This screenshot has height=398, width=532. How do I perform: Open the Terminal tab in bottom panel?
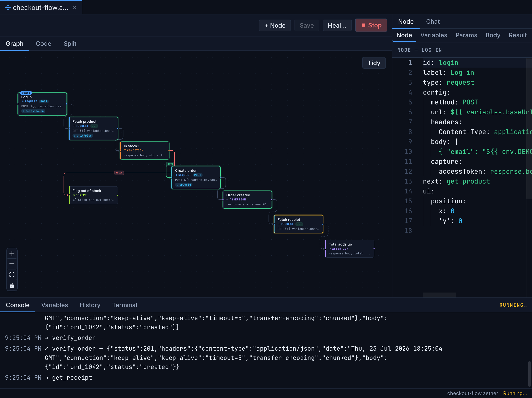click(125, 305)
